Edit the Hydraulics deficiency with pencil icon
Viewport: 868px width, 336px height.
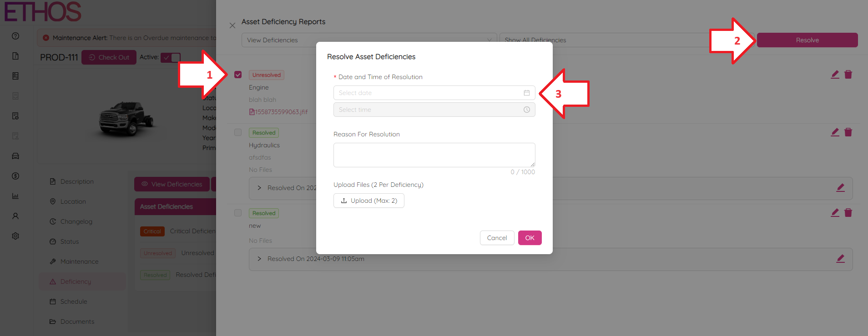coord(835,132)
